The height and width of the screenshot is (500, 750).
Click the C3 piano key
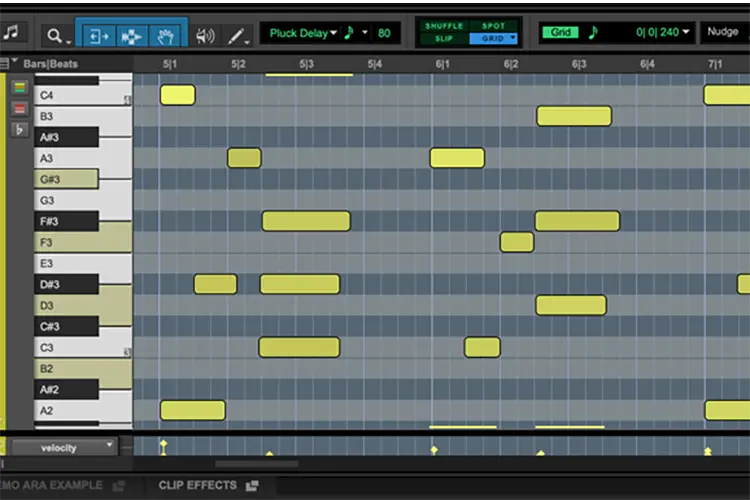[x=83, y=347]
